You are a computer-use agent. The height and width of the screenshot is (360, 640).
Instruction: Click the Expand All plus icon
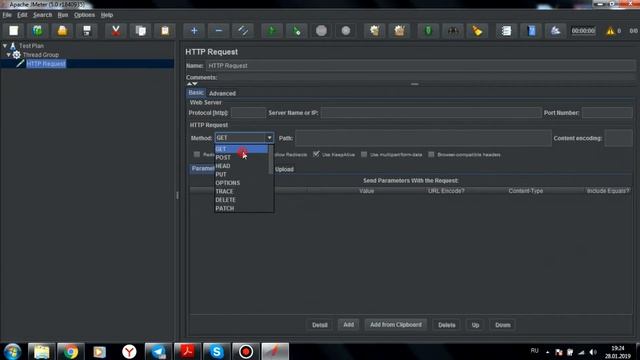(194, 31)
